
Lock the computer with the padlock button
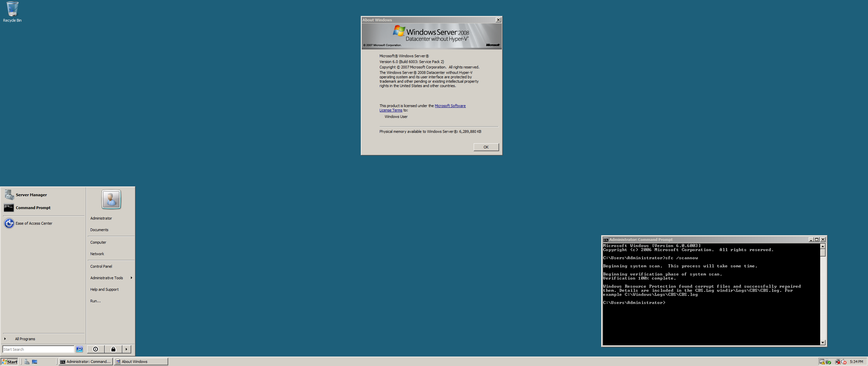[x=113, y=349]
